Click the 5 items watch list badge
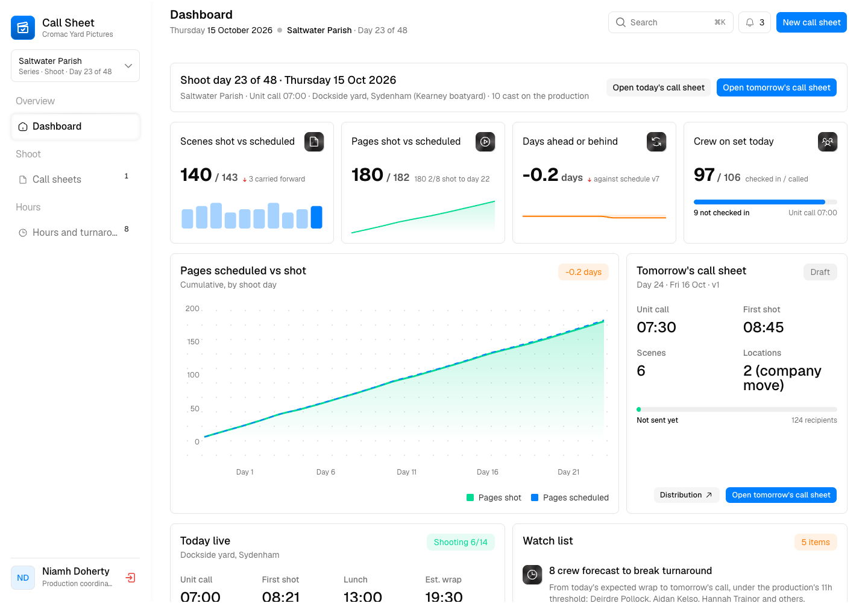This screenshot has width=868, height=603. pos(816,542)
